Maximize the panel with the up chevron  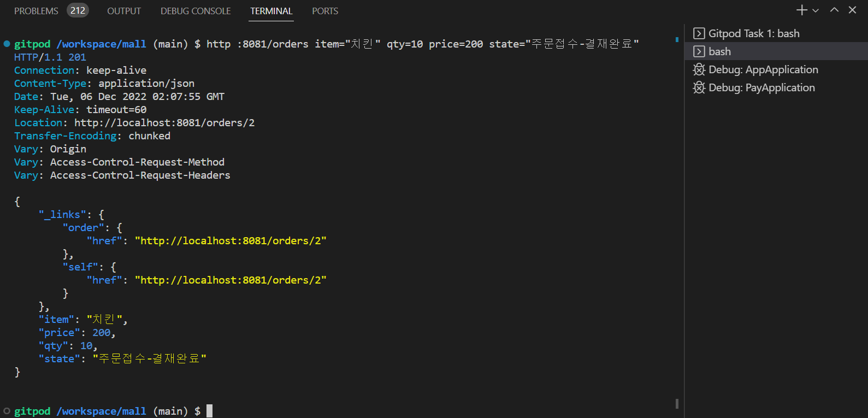(834, 10)
